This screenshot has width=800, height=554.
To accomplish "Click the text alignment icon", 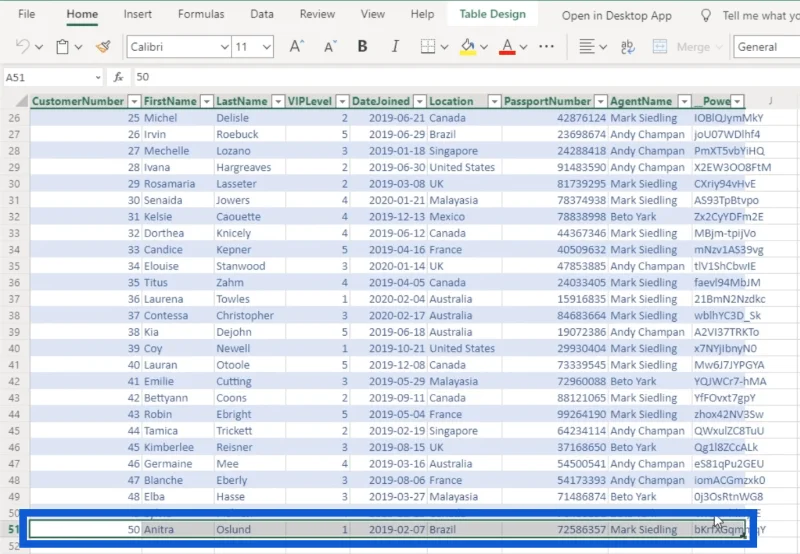I will (587, 47).
